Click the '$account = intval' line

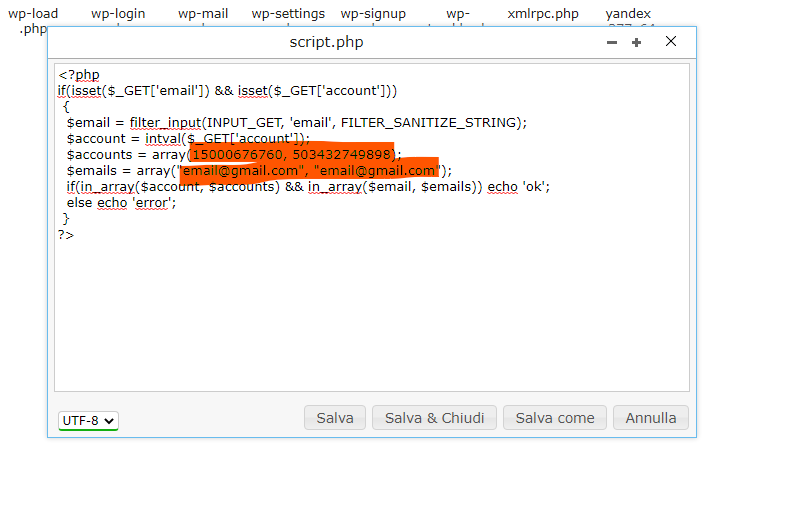pyautogui.click(x=188, y=139)
